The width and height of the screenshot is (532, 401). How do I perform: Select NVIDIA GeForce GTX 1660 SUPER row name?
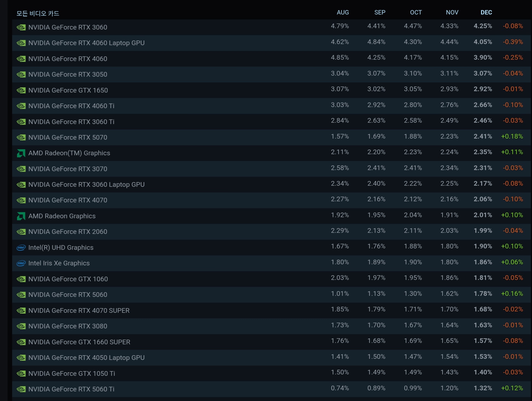(x=79, y=342)
